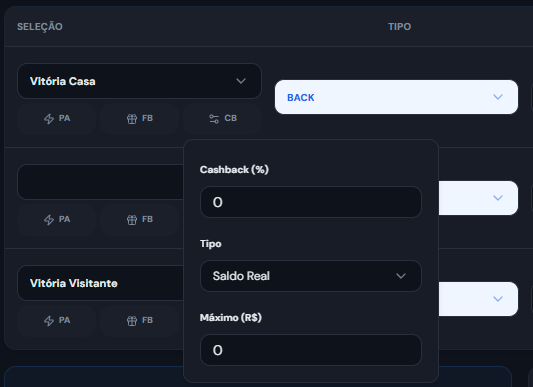This screenshot has width=533, height=387.
Task: Open the Vitória Visitante selection dropdown
Action: pyautogui.click(x=101, y=283)
